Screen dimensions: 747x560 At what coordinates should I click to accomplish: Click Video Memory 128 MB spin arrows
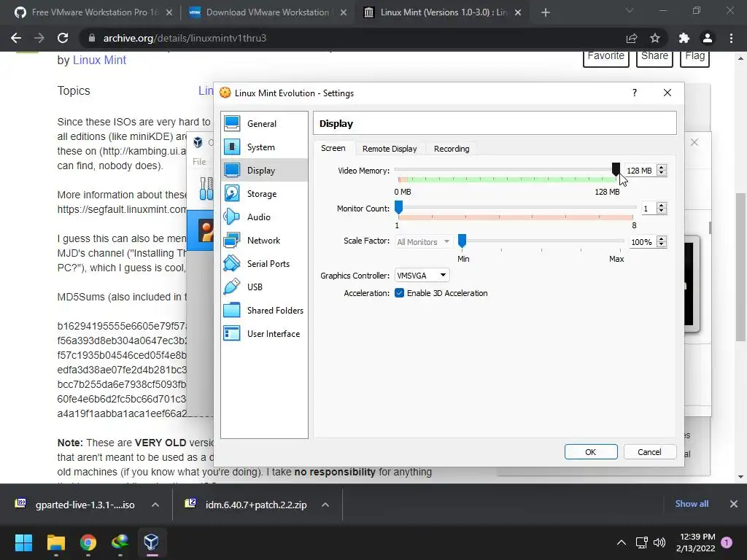point(661,171)
